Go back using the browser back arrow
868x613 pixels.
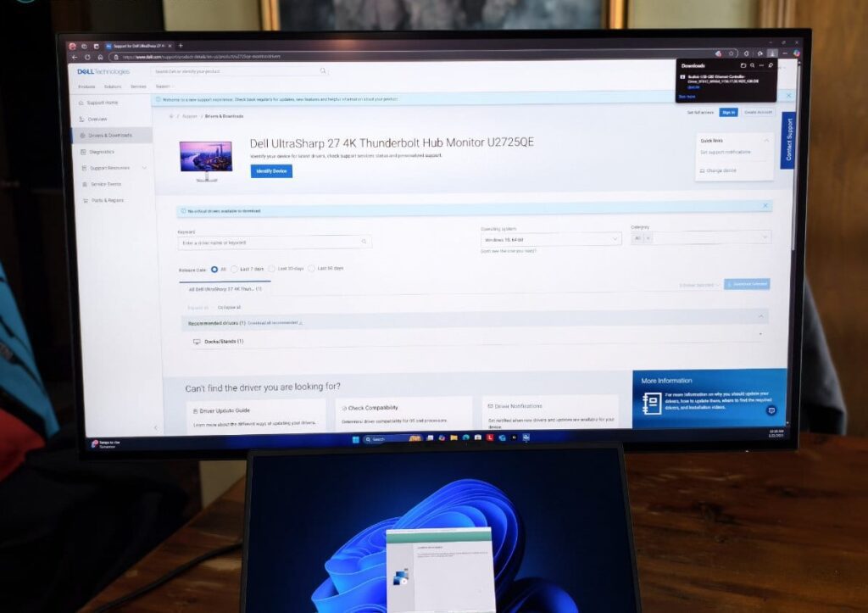[x=75, y=57]
